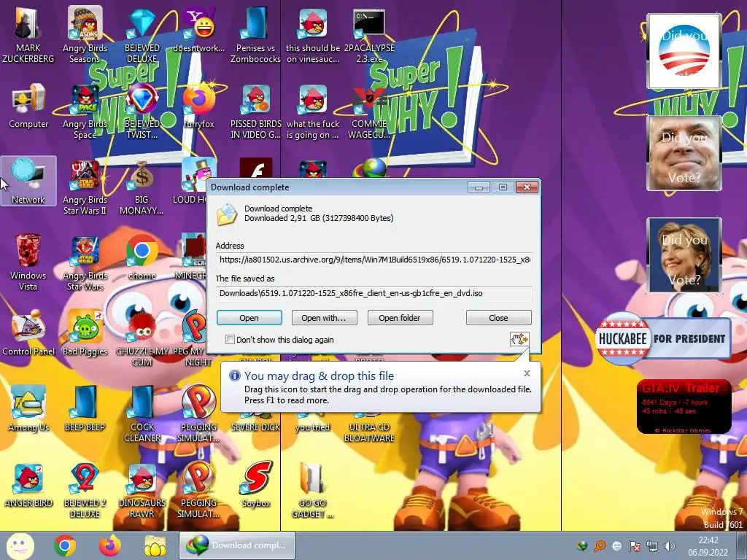Click the McCain Did you Vote gadget
Screen dimensions: 747x560
684,153
